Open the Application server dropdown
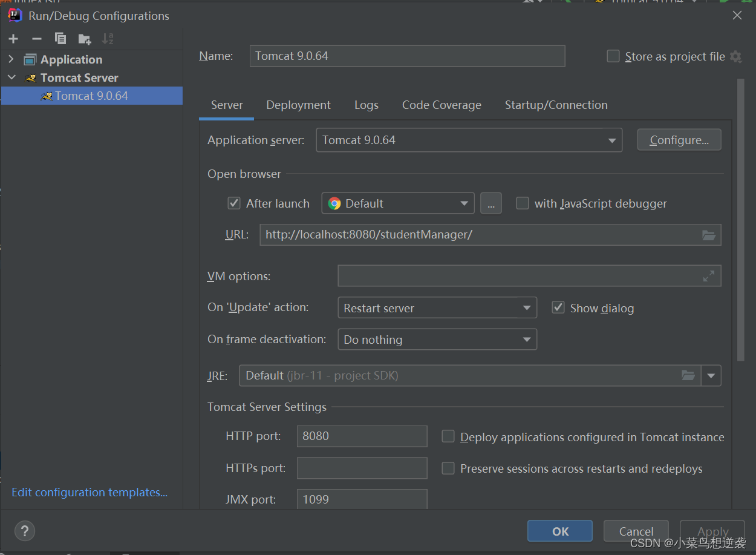Screen dimensions: 756x555 pyautogui.click(x=469, y=140)
